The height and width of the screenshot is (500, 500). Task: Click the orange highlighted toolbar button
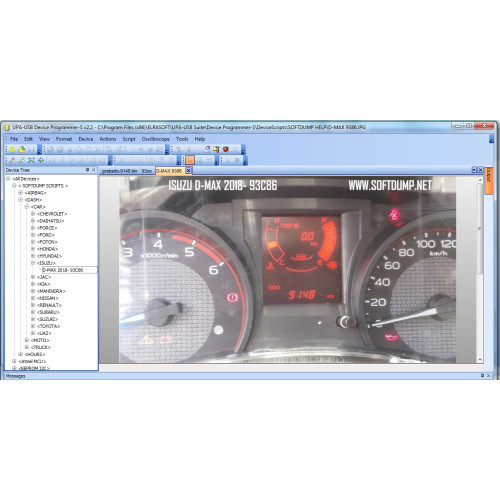tap(190, 160)
